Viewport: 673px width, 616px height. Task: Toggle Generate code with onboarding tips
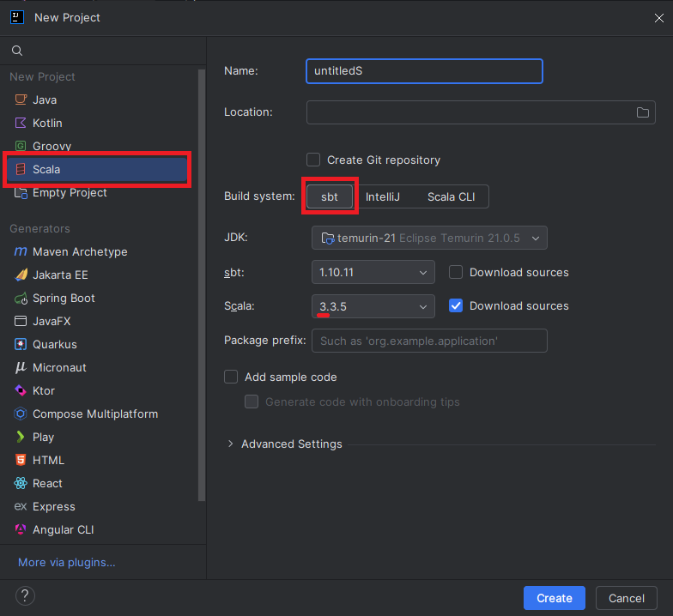pos(252,402)
